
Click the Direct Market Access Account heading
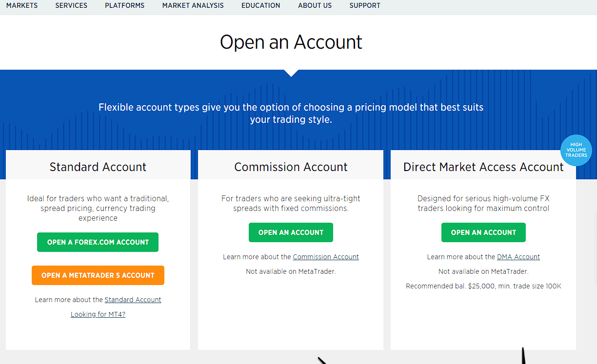point(483,167)
